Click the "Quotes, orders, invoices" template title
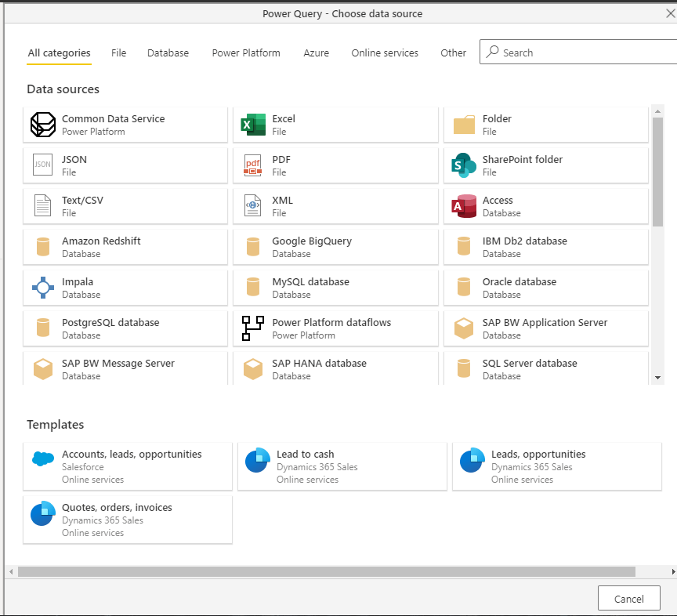This screenshot has height=616, width=677. click(117, 507)
